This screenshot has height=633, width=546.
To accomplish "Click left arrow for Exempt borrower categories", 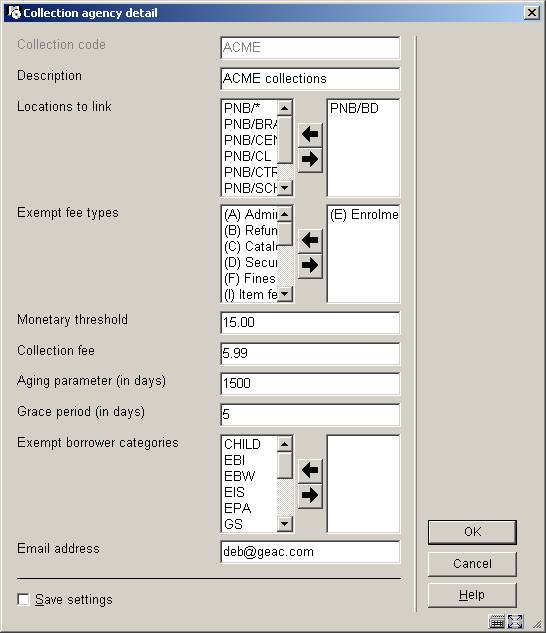I will [310, 470].
